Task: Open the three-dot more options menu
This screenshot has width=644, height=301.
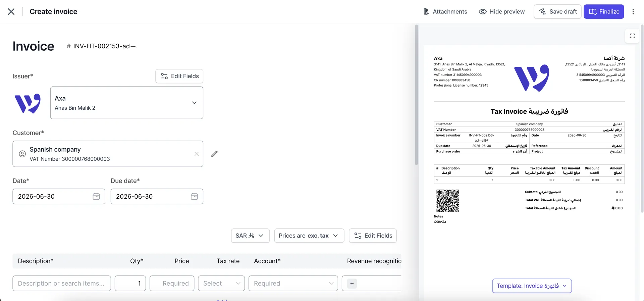Action: pos(633,12)
